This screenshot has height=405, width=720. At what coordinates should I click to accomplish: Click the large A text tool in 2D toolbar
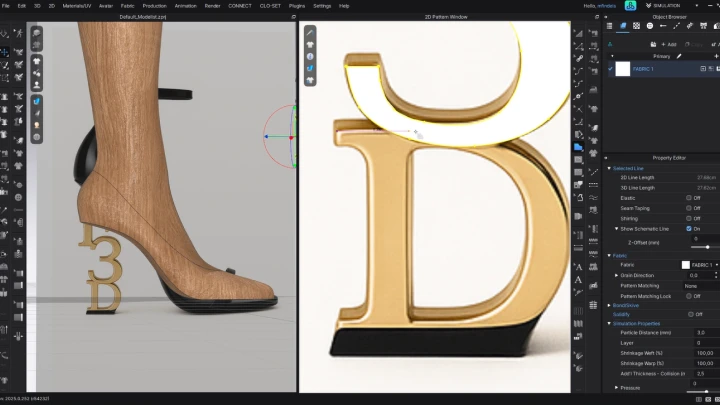tap(578, 280)
